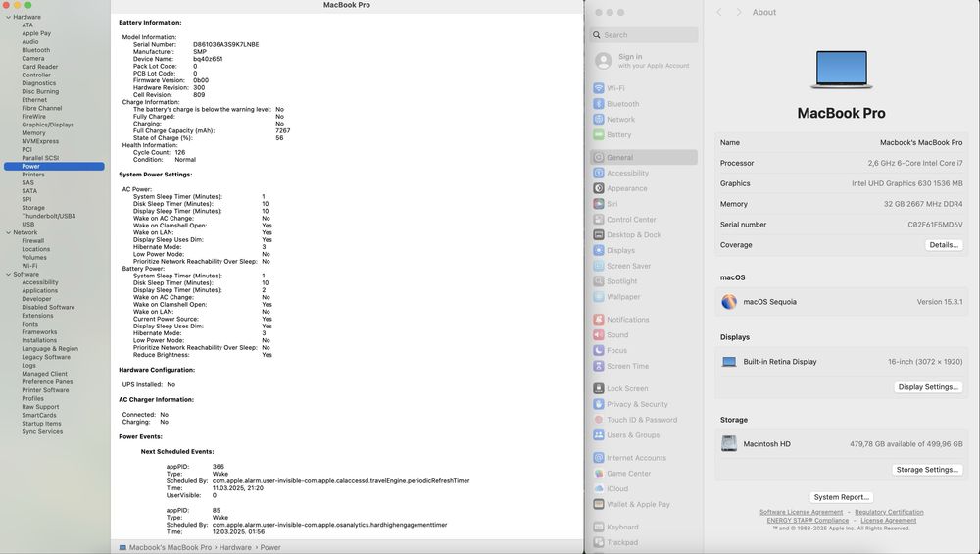Select Power in the Hardware list

point(54,167)
